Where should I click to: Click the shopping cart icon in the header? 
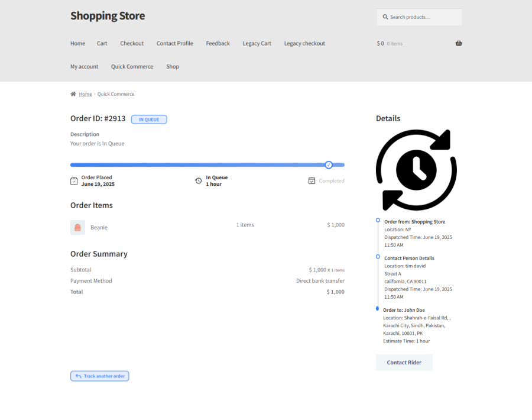(459, 43)
